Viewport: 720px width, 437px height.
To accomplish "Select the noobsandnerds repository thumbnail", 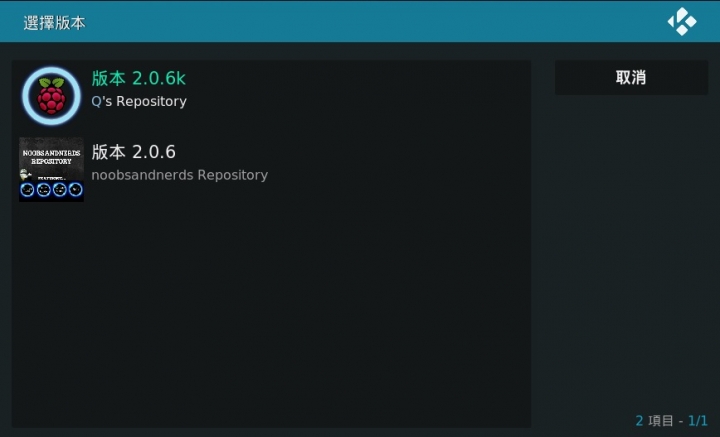I will click(51, 169).
